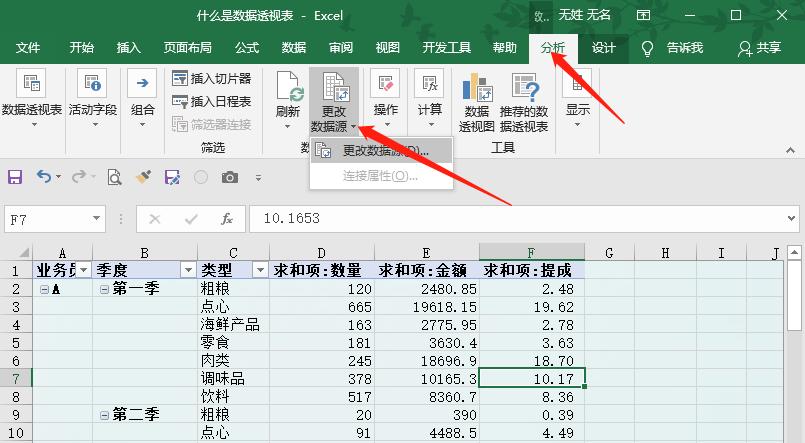Open the 季度 filter dropdown
805x443 pixels.
coord(188,270)
